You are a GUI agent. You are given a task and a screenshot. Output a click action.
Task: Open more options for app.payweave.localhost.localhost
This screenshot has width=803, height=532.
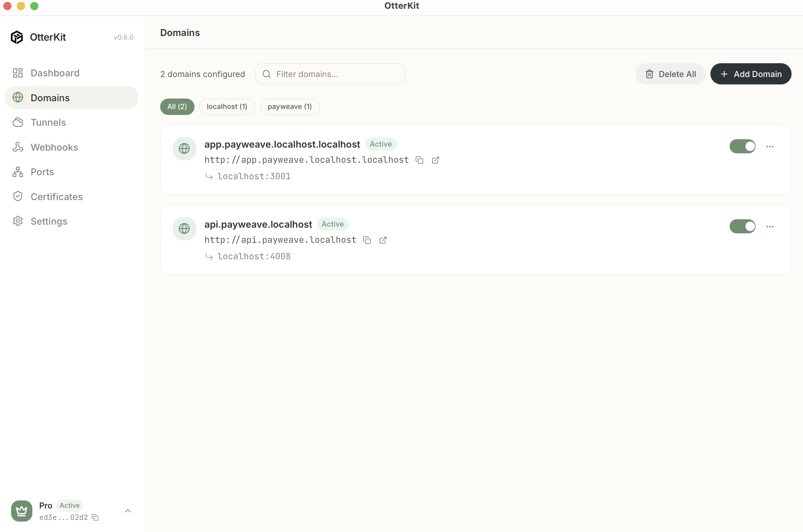point(770,147)
